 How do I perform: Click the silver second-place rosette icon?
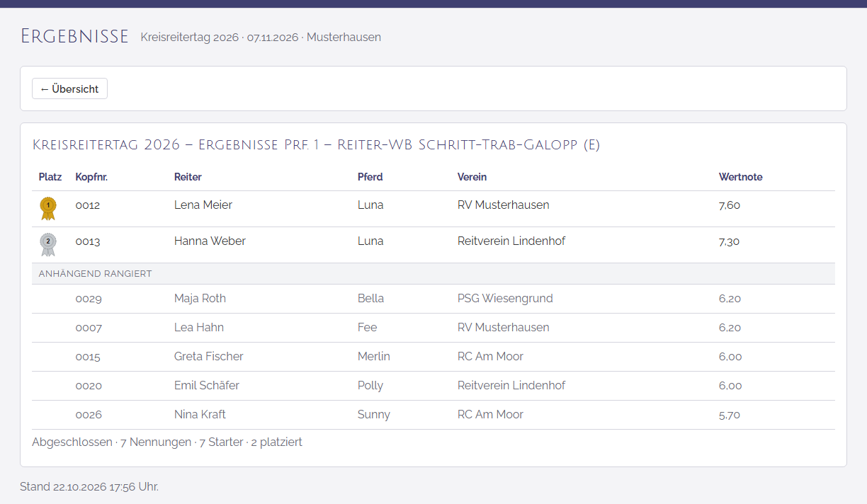(48, 244)
